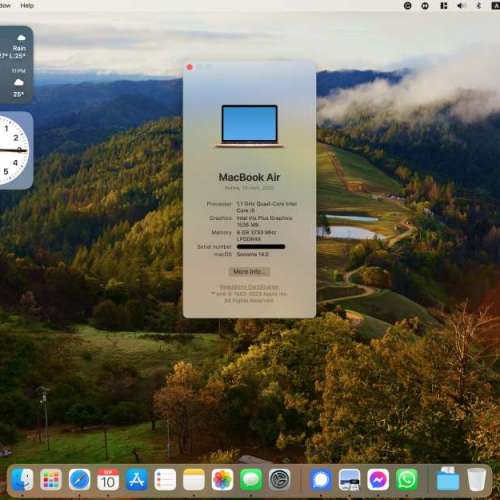
Task: Launch Safari from the dock
Action: coord(79,480)
